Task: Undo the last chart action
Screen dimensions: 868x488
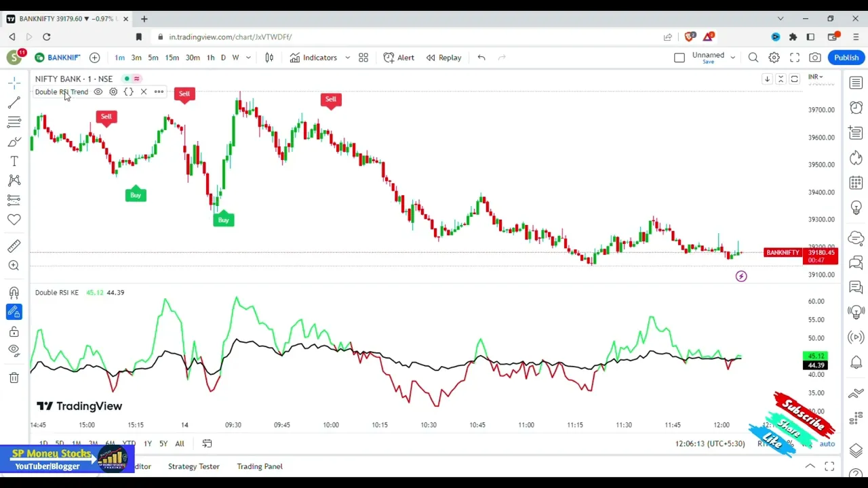Action: click(481, 58)
